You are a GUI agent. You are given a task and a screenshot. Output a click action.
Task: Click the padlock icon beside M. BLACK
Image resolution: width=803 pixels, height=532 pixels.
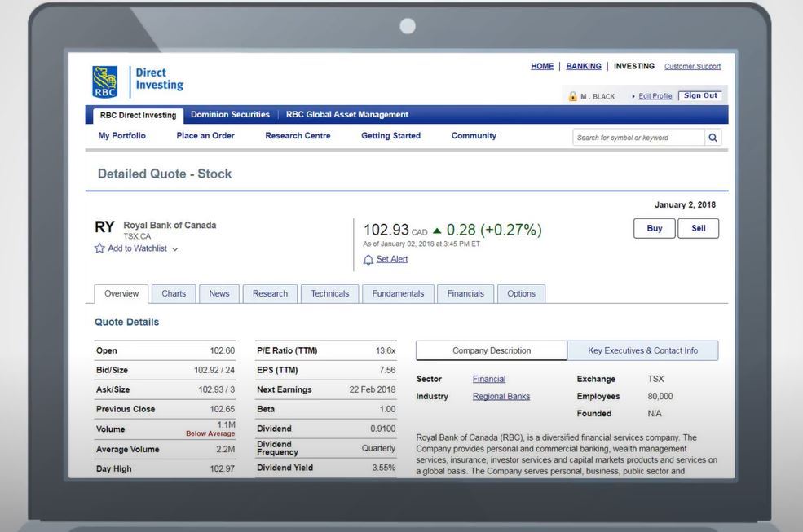coord(572,96)
